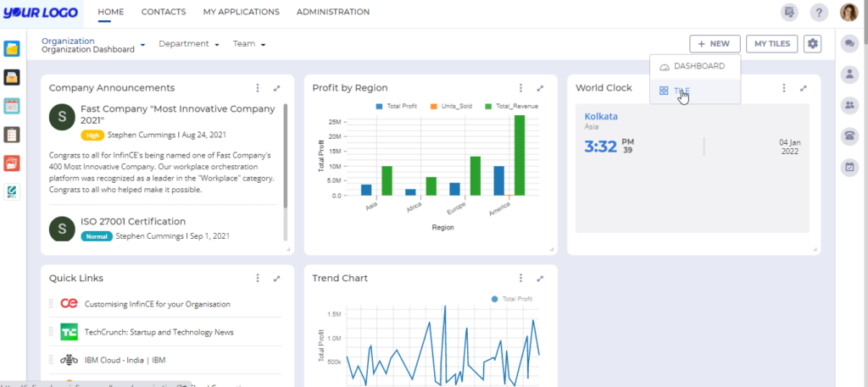Open CONTACTS in top navigation
Viewport: 868px width, 387px height.
click(x=164, y=12)
